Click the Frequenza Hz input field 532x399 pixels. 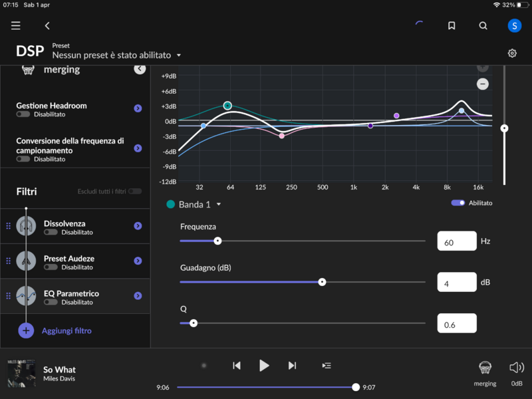point(456,242)
